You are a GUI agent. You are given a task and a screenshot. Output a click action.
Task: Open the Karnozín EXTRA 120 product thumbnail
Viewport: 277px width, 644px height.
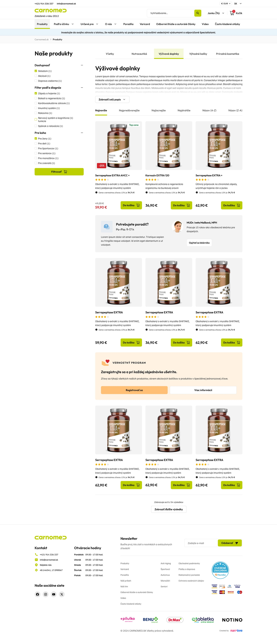[x=169, y=146]
